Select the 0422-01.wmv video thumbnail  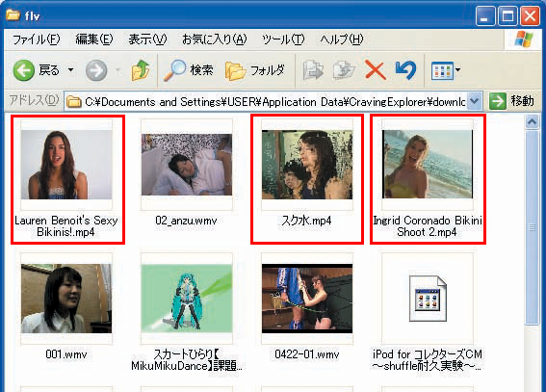[307, 299]
